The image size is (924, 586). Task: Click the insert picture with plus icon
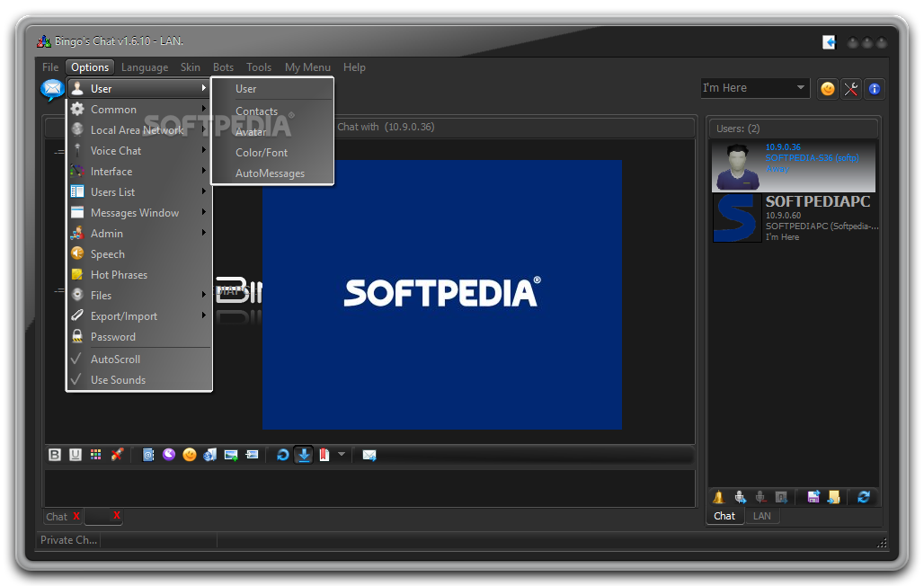click(x=231, y=455)
